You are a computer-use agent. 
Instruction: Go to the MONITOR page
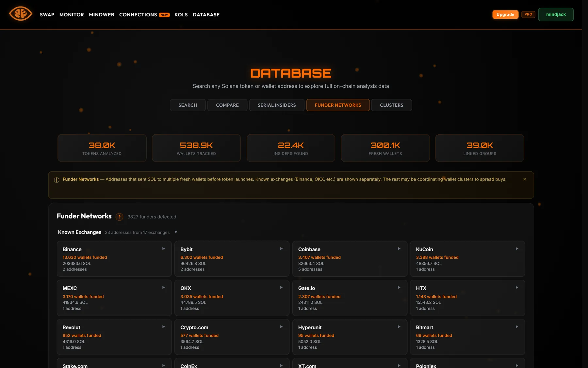pos(72,15)
